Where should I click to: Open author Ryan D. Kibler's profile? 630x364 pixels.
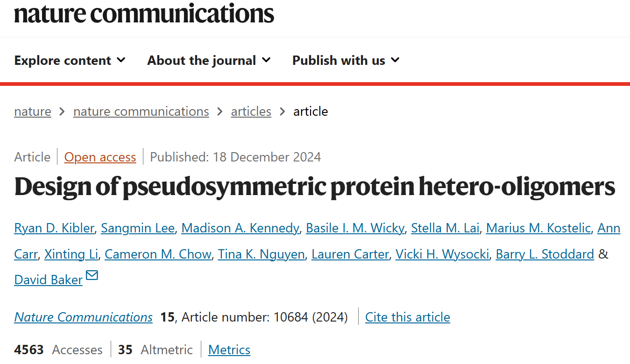click(x=55, y=228)
